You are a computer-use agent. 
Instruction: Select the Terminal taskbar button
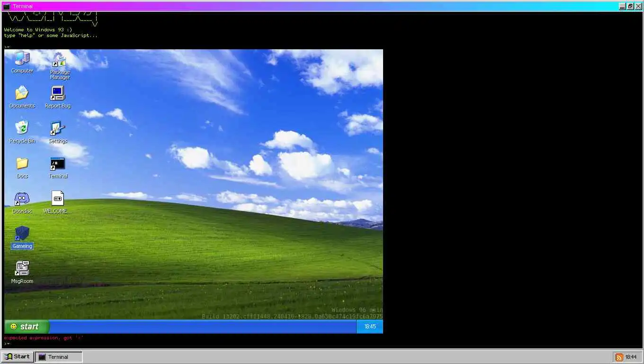[59, 357]
